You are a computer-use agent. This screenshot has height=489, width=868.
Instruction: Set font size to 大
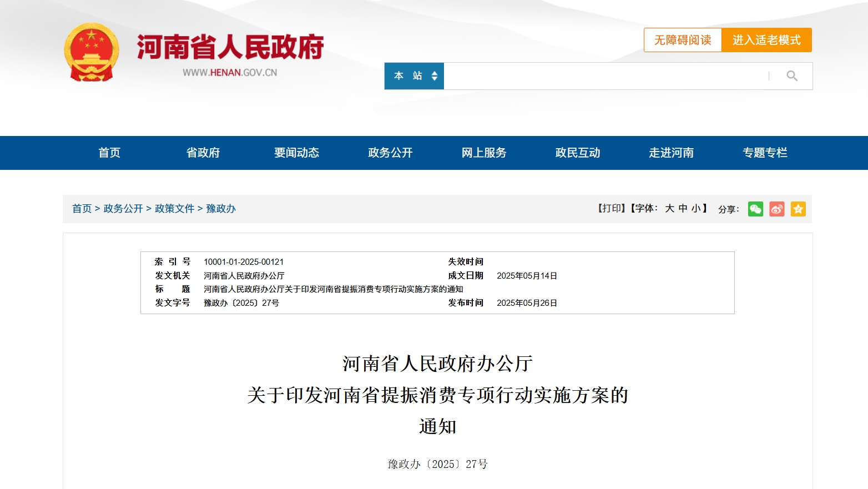click(x=669, y=208)
